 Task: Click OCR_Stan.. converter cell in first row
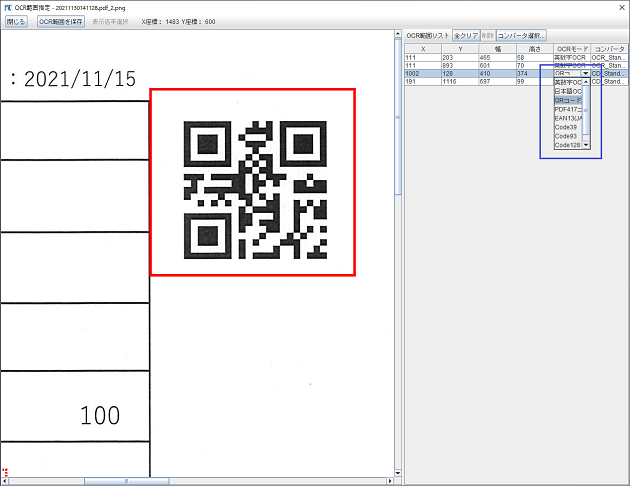click(x=609, y=57)
